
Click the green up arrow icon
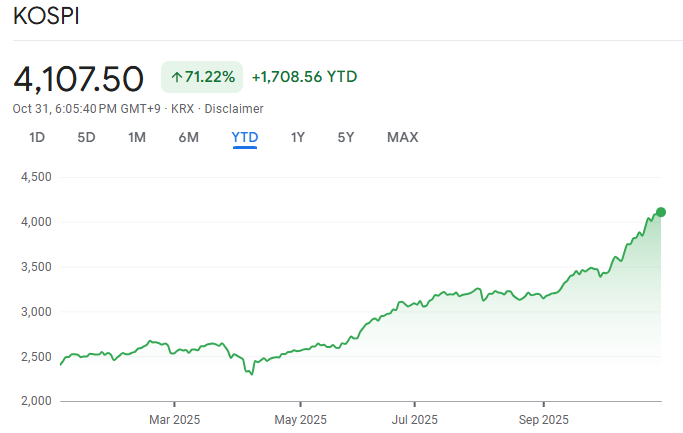pyautogui.click(x=177, y=77)
